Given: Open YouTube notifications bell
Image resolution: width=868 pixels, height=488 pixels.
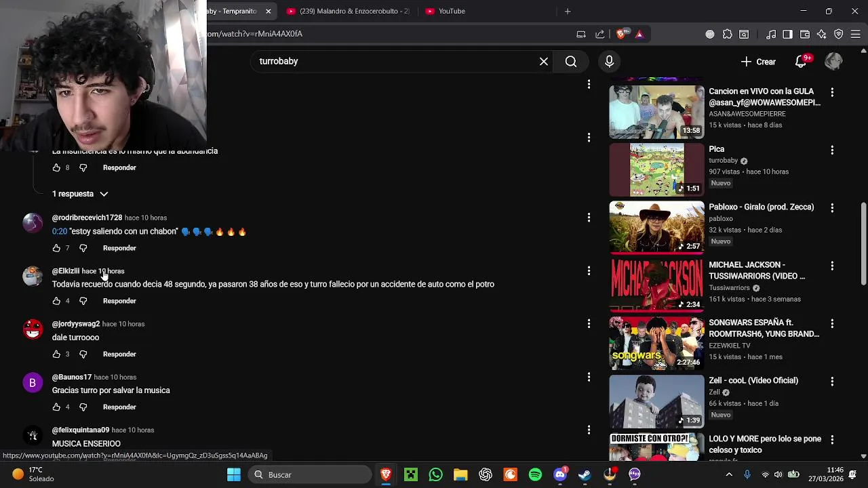Looking at the screenshot, I should (801, 62).
